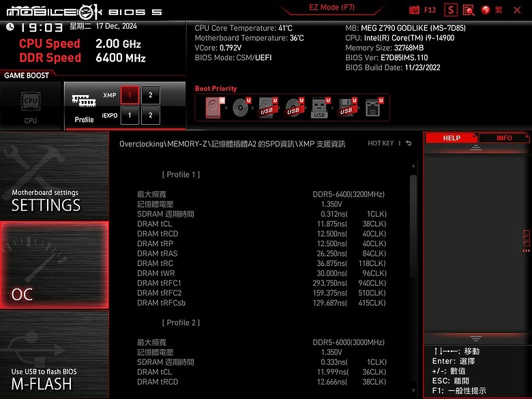This screenshot has height=399, width=532.
Task: Open language selection globe icon
Action: 486,10
